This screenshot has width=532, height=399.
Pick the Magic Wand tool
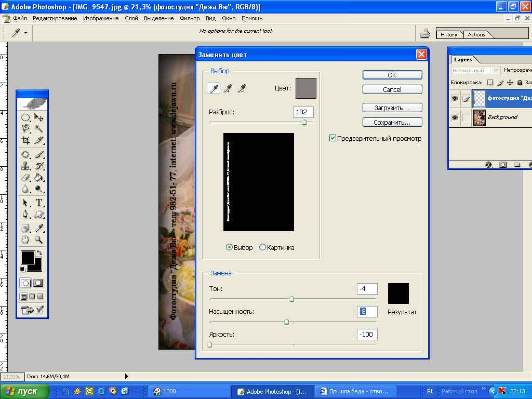(38, 129)
